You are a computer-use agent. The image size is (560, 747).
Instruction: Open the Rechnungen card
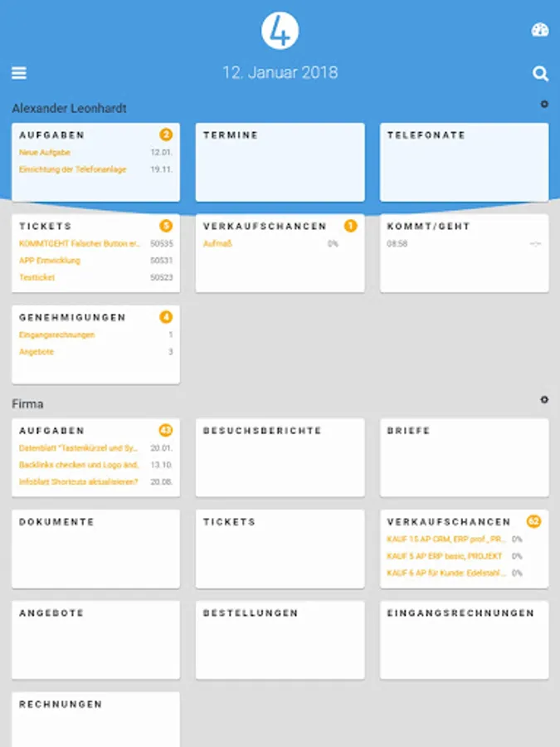click(95, 720)
